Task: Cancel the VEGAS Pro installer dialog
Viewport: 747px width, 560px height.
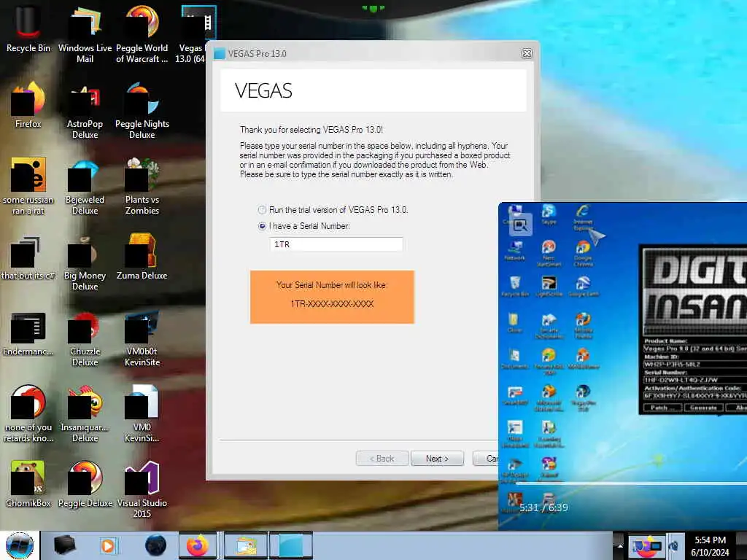Action: pos(486,458)
